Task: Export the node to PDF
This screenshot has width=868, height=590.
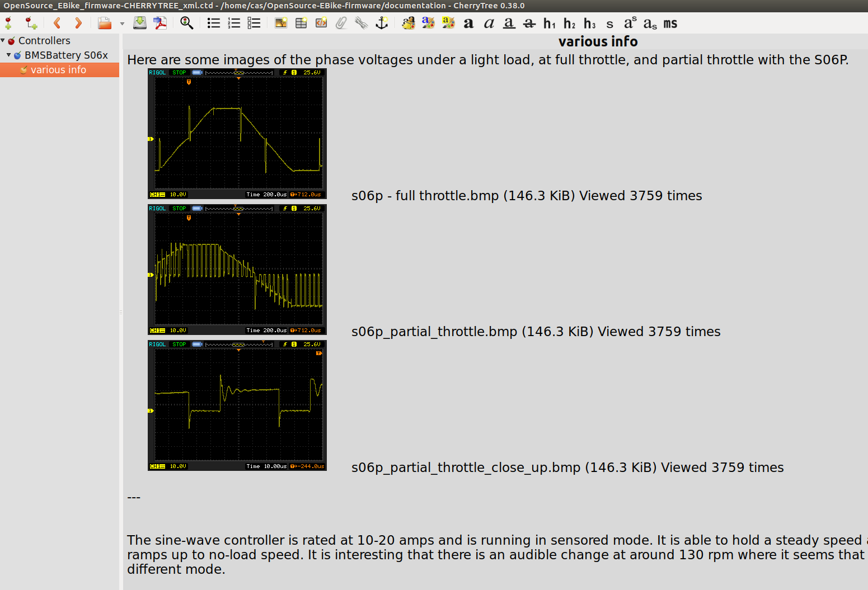Action: (161, 23)
